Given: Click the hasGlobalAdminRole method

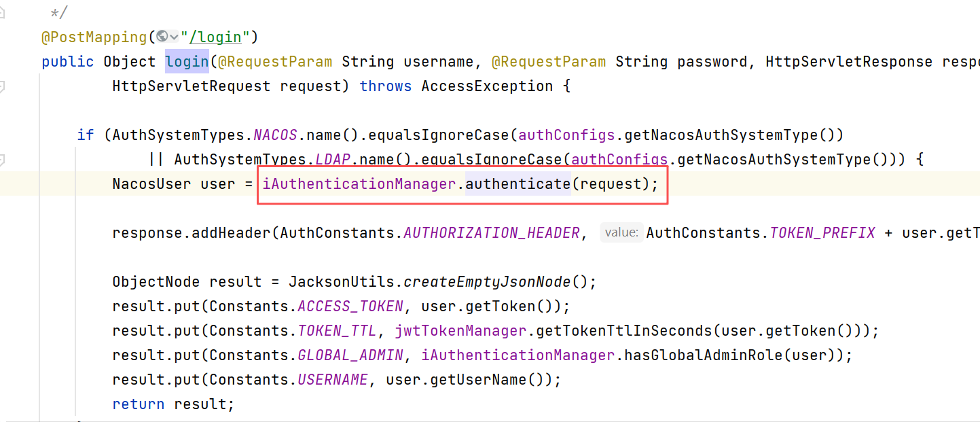Looking at the screenshot, I should 704,355.
